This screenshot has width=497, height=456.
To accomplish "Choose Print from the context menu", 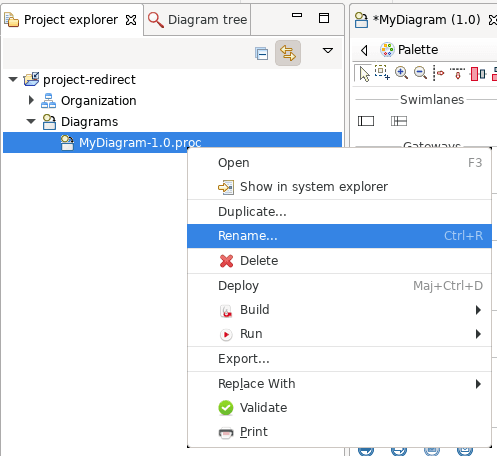I will pyautogui.click(x=339, y=432).
